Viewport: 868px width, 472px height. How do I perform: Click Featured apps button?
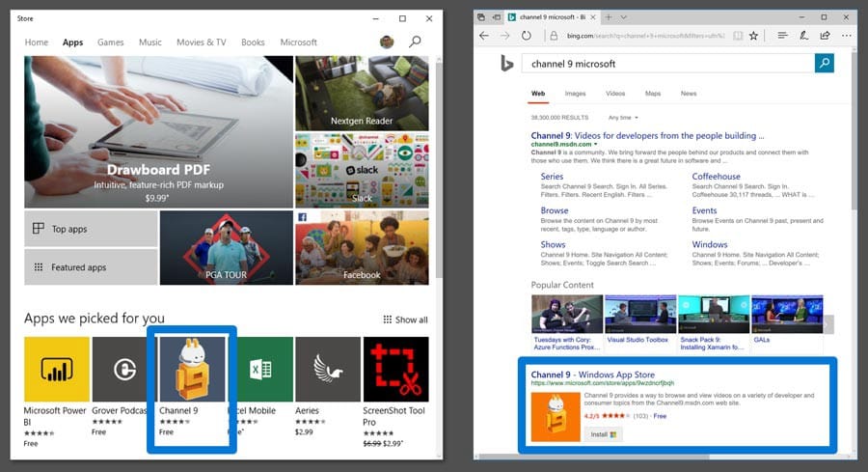pos(91,267)
